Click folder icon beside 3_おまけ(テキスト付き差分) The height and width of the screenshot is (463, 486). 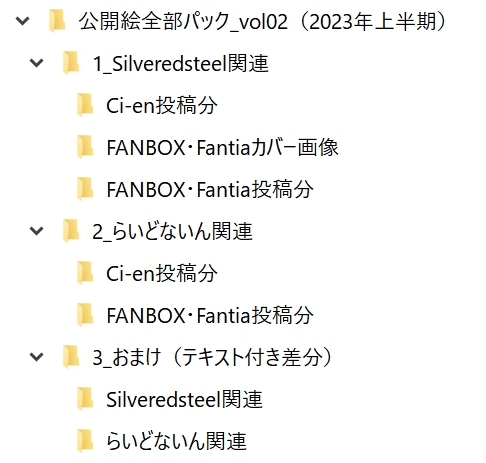tap(71, 357)
